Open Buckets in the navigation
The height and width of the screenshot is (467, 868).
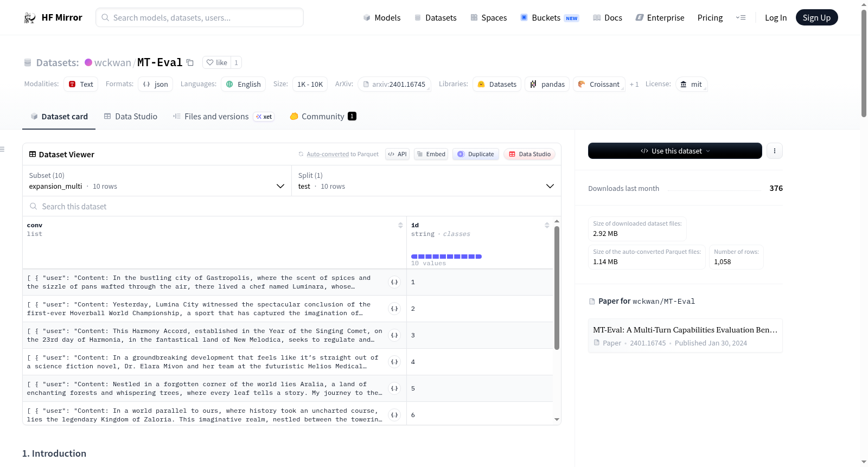coord(550,17)
